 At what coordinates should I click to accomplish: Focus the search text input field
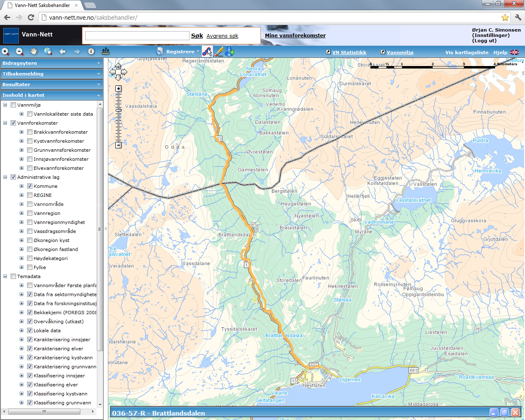click(x=137, y=36)
